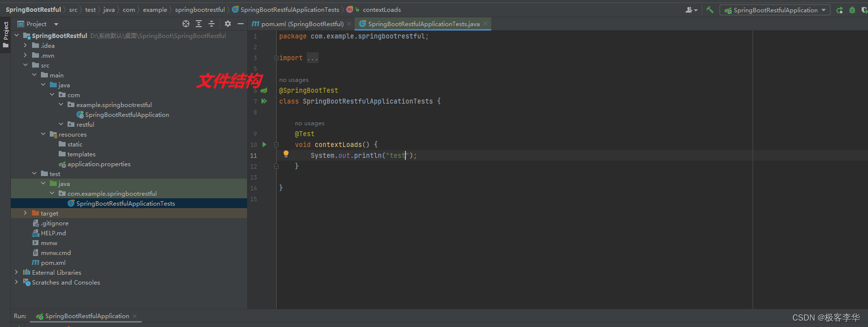Click the @Test annotation in editor
The height and width of the screenshot is (327, 868).
coord(305,134)
